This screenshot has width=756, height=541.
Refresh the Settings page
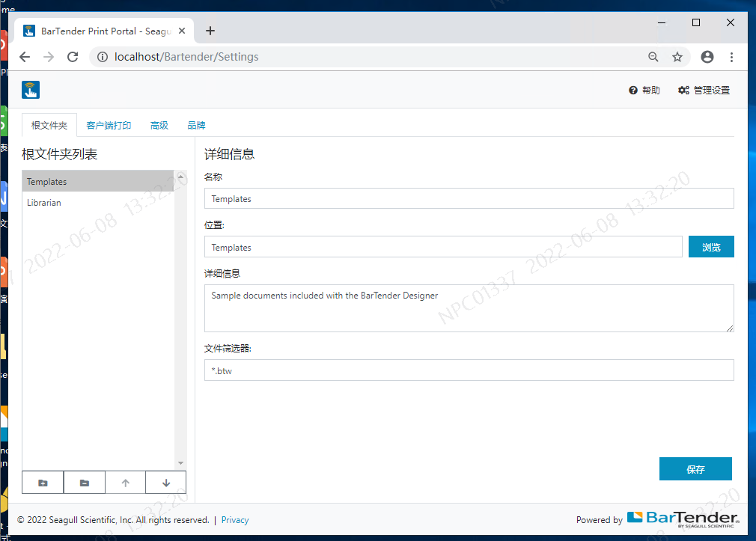coord(72,56)
